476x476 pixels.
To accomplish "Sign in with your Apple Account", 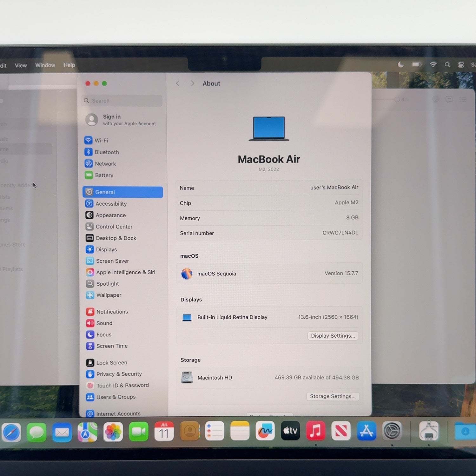I will click(122, 120).
